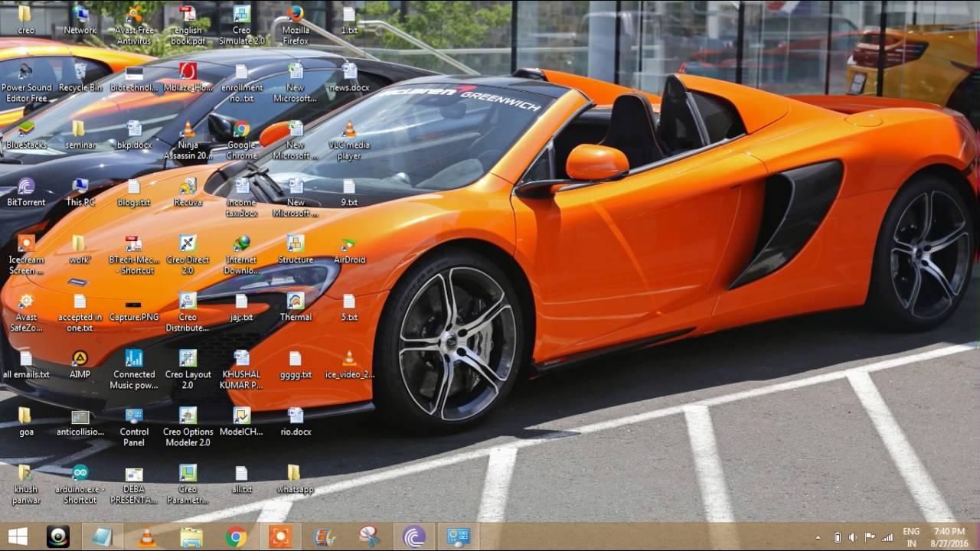Image resolution: width=980 pixels, height=551 pixels.
Task: Click the Windows Start button
Action: [x=18, y=537]
